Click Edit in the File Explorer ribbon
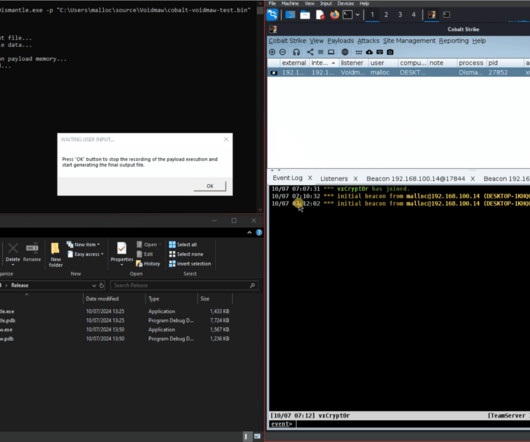The width and height of the screenshot is (530, 442). (145, 254)
